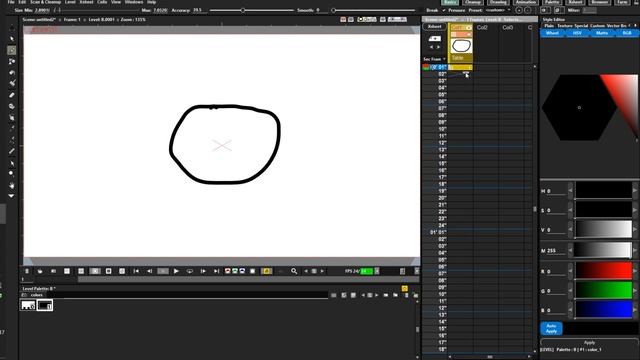Toggle loop playback in viewer controls

coord(190,271)
